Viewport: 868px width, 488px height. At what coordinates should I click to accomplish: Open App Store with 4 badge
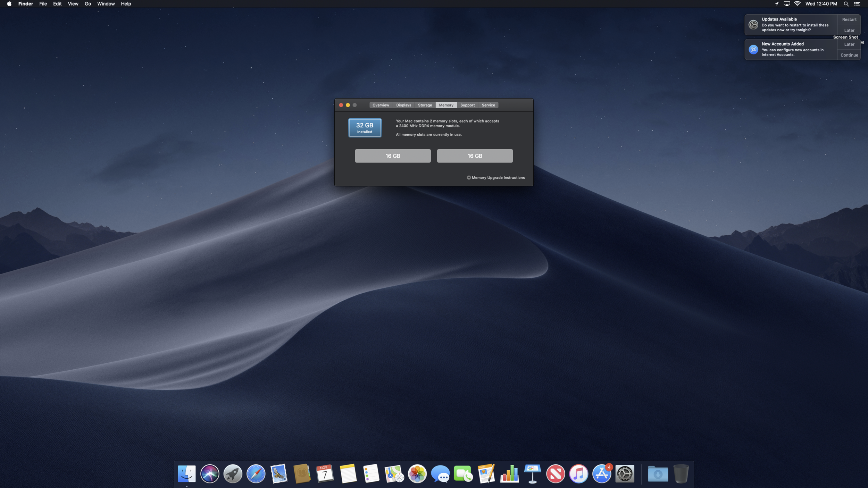(x=602, y=474)
